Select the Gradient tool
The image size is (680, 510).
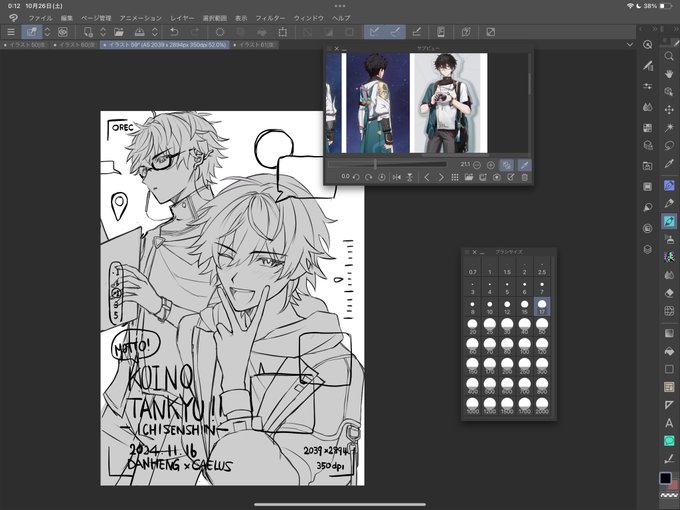click(669, 333)
